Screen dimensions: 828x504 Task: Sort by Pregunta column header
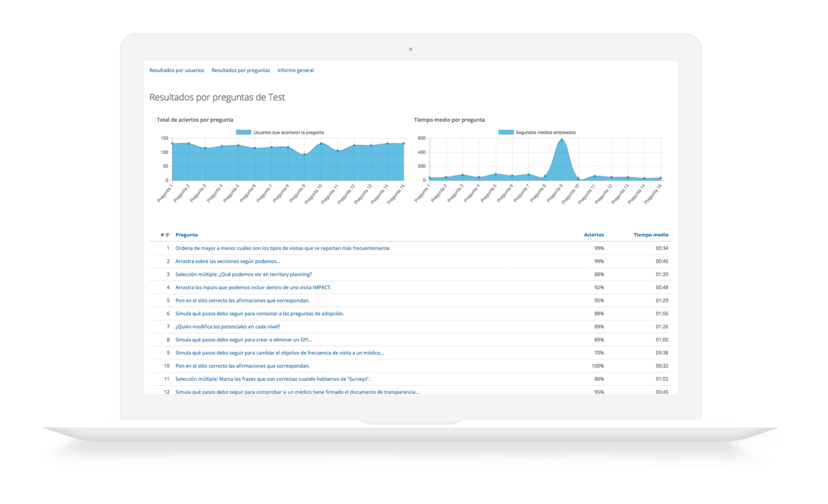187,235
